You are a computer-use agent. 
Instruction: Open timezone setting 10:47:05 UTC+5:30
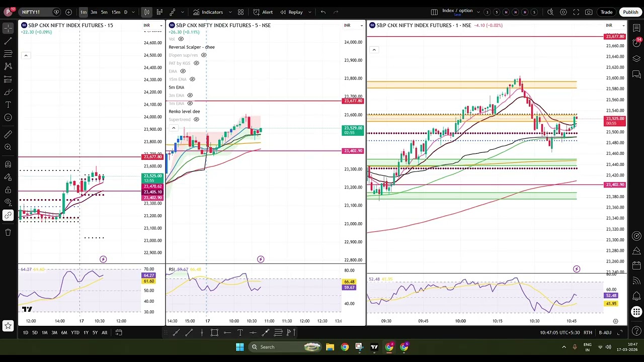coord(559,332)
